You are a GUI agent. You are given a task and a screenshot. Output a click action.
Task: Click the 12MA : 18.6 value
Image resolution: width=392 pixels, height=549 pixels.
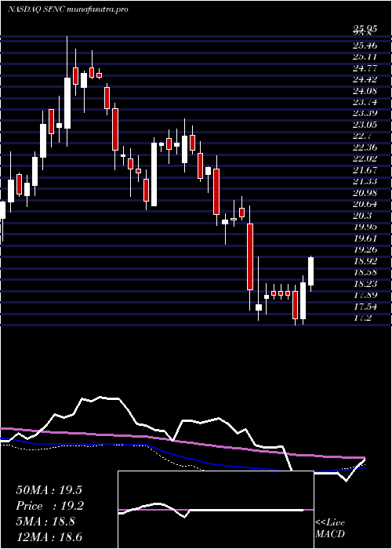(x=49, y=537)
